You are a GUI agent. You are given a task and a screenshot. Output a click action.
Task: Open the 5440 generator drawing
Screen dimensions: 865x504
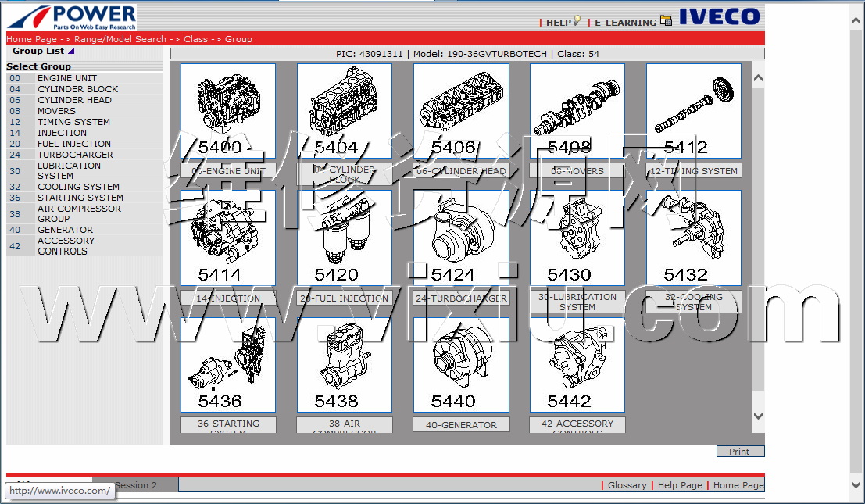(461, 364)
